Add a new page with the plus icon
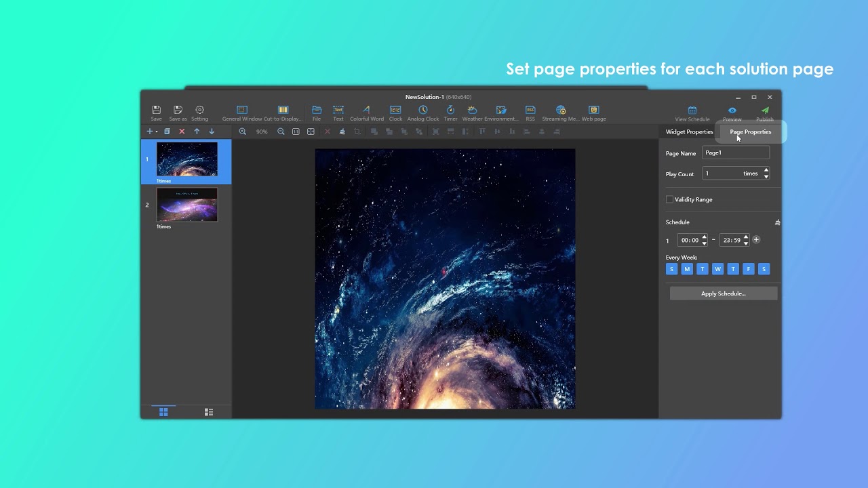 [x=150, y=131]
